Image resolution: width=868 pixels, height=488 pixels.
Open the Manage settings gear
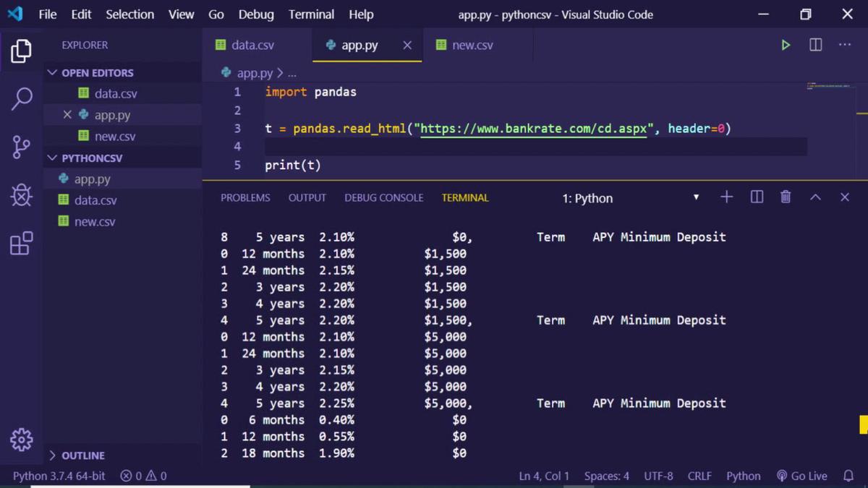[21, 440]
